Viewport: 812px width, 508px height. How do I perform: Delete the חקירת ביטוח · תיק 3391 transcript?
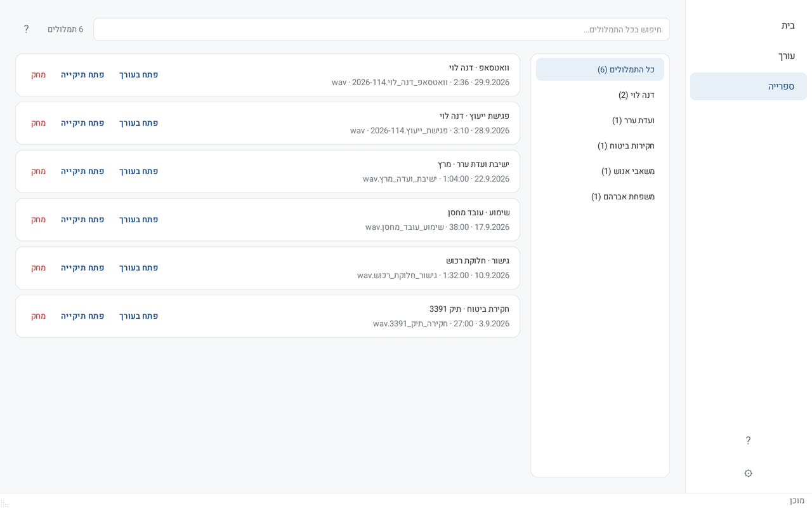click(39, 316)
